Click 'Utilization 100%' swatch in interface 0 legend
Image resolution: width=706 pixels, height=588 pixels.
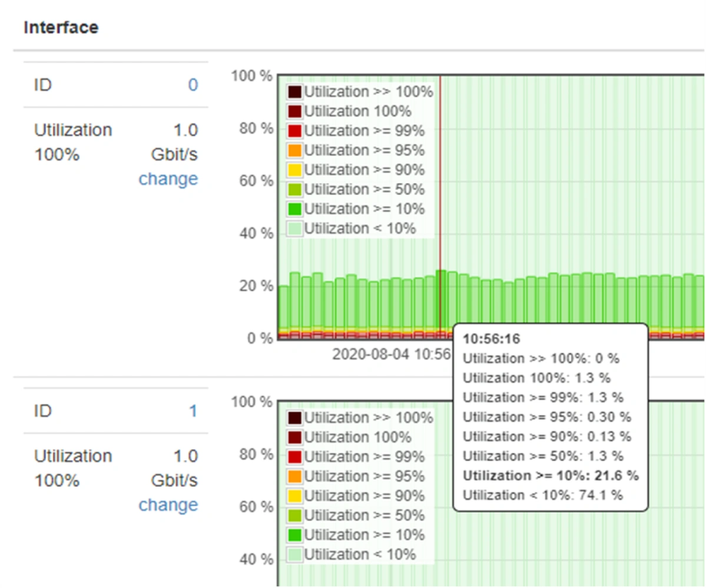coord(295,111)
